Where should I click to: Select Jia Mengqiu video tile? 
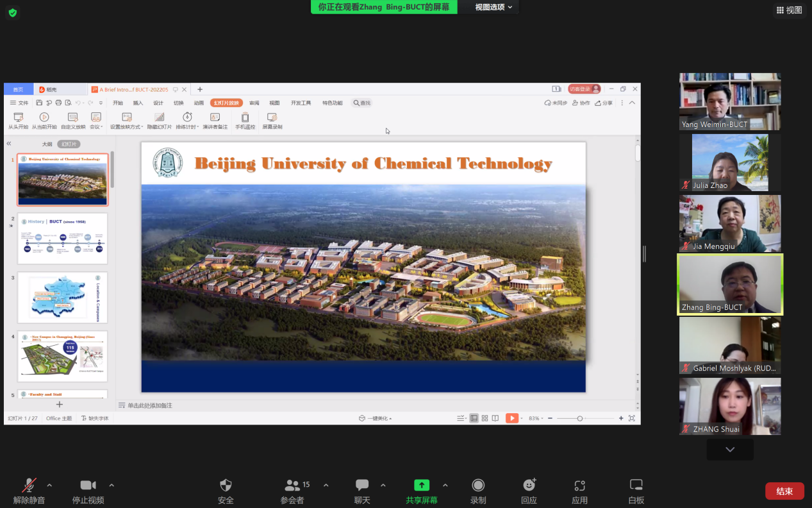click(730, 224)
